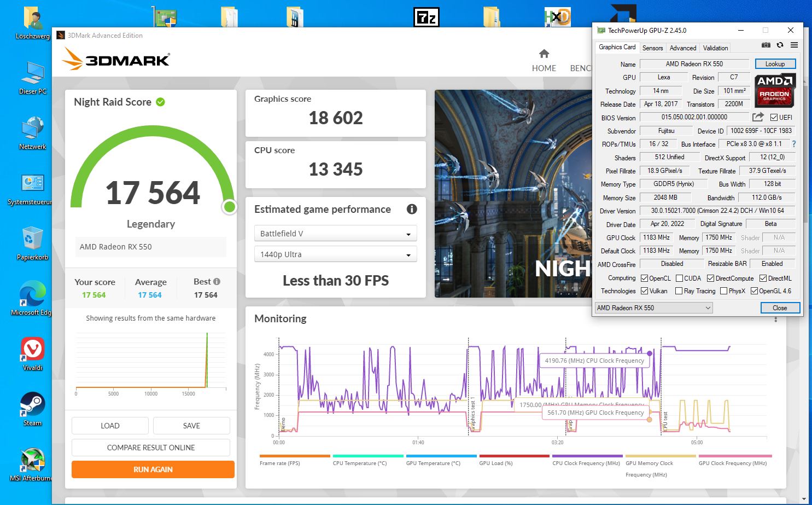This screenshot has width=812, height=505.
Task: Click the green validation checkmark by Night Raid Score
Action: [160, 102]
